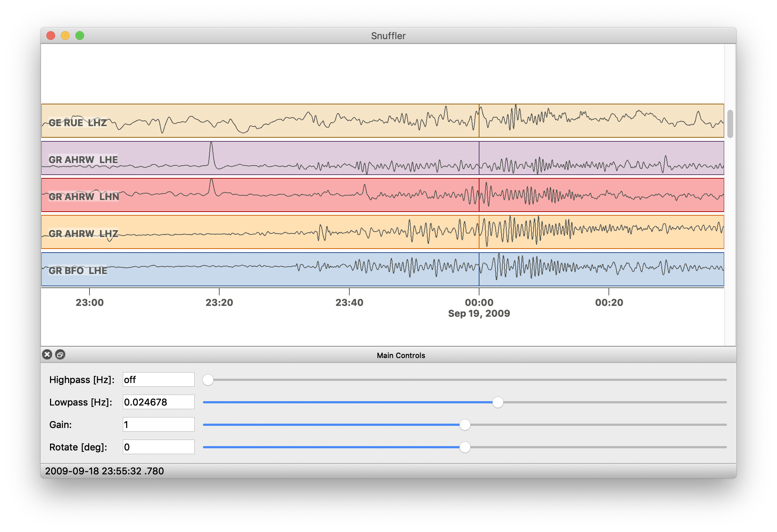Viewport: 777px width, 532px height.
Task: Minimize the Snuffler window with yellow button
Action: tap(65, 36)
